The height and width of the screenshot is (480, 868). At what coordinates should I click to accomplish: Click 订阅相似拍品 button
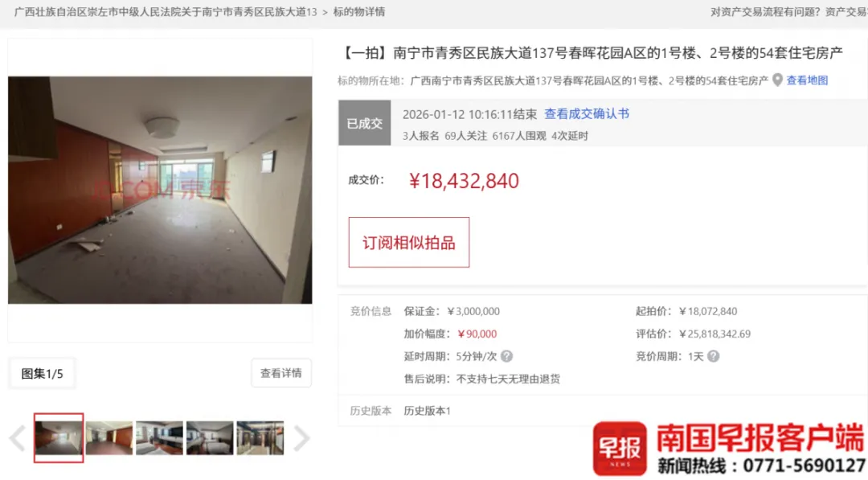[x=409, y=243]
